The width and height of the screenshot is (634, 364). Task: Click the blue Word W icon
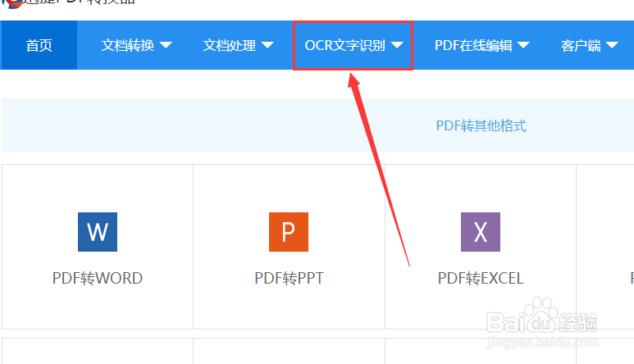click(x=98, y=232)
